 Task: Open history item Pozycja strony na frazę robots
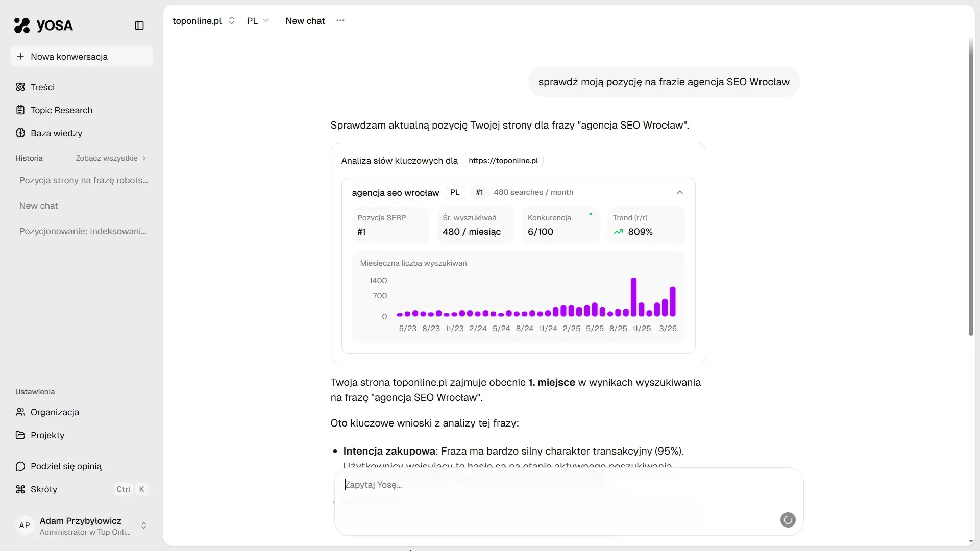(x=83, y=180)
